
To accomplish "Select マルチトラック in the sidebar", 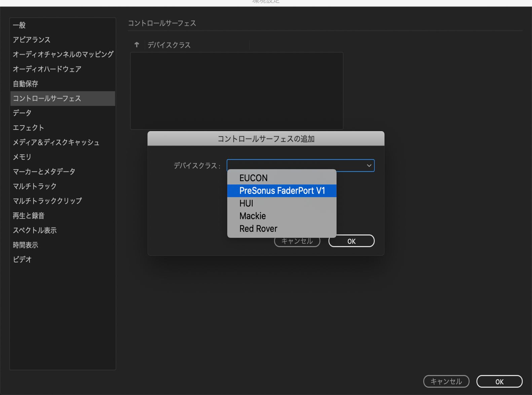I will coord(63,186).
